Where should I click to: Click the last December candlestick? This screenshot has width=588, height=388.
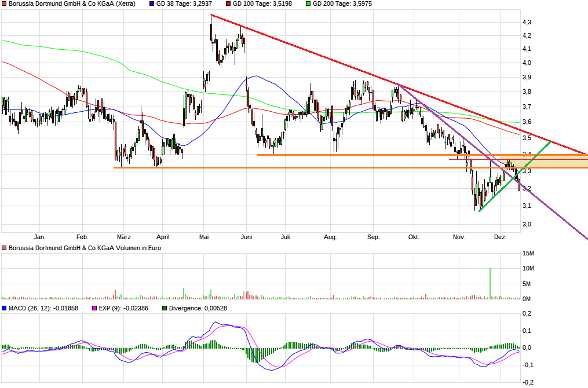520,185
